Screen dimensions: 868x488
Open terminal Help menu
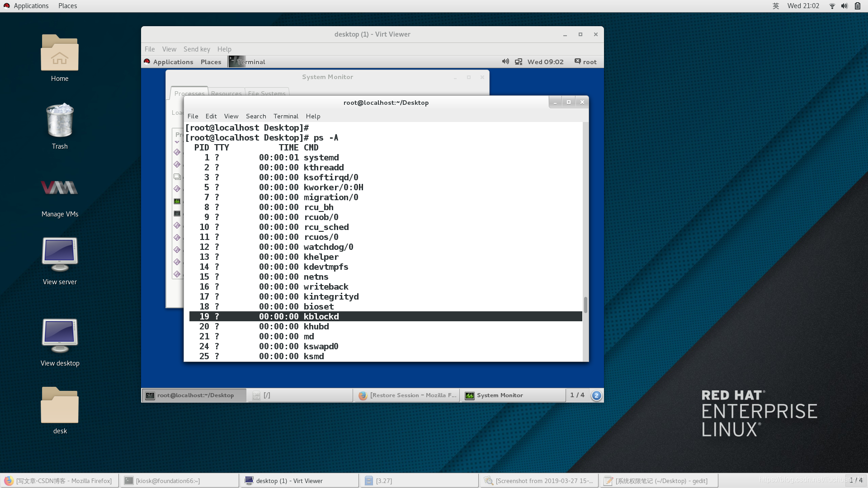point(313,116)
